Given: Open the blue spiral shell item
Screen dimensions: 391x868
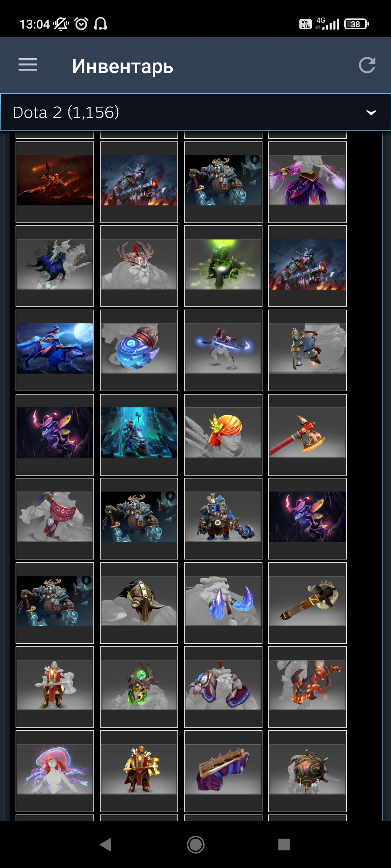Looking at the screenshot, I should (139, 350).
